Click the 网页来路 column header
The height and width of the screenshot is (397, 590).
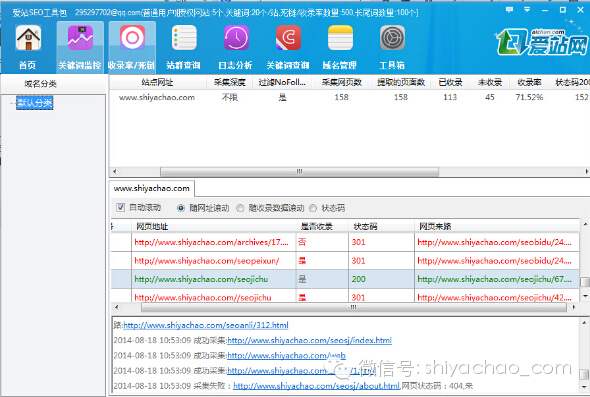[497, 226]
